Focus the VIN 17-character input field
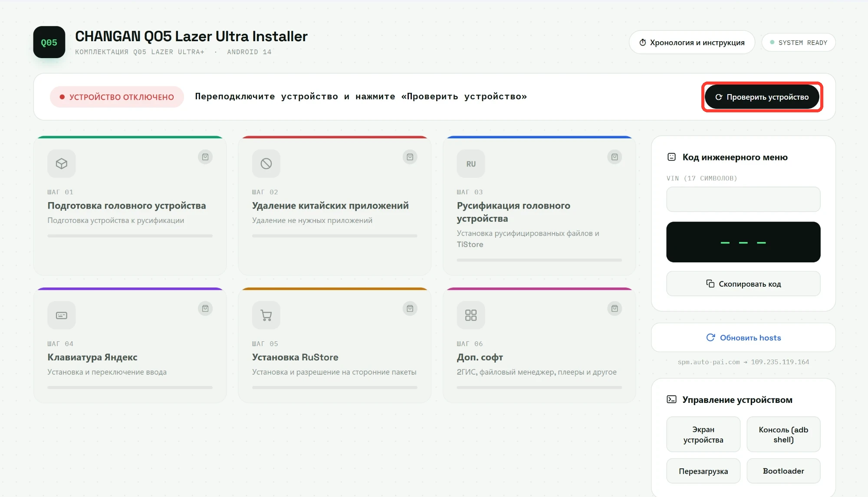This screenshot has height=497, width=868. pyautogui.click(x=743, y=199)
